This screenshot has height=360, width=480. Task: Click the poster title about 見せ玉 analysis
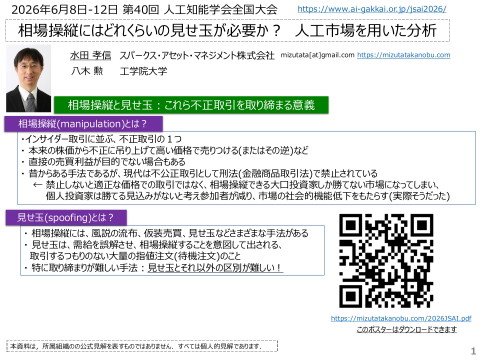point(227,31)
